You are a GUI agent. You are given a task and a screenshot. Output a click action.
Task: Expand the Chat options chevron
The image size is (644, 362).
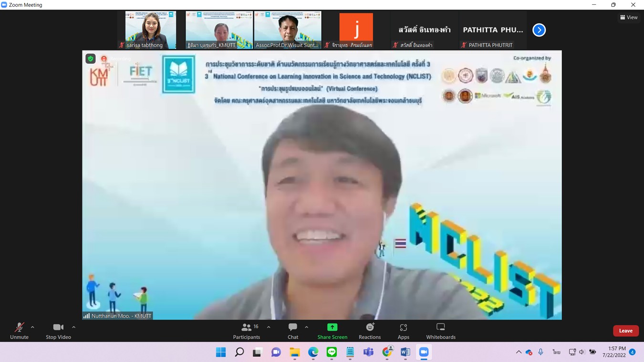pyautogui.click(x=306, y=327)
